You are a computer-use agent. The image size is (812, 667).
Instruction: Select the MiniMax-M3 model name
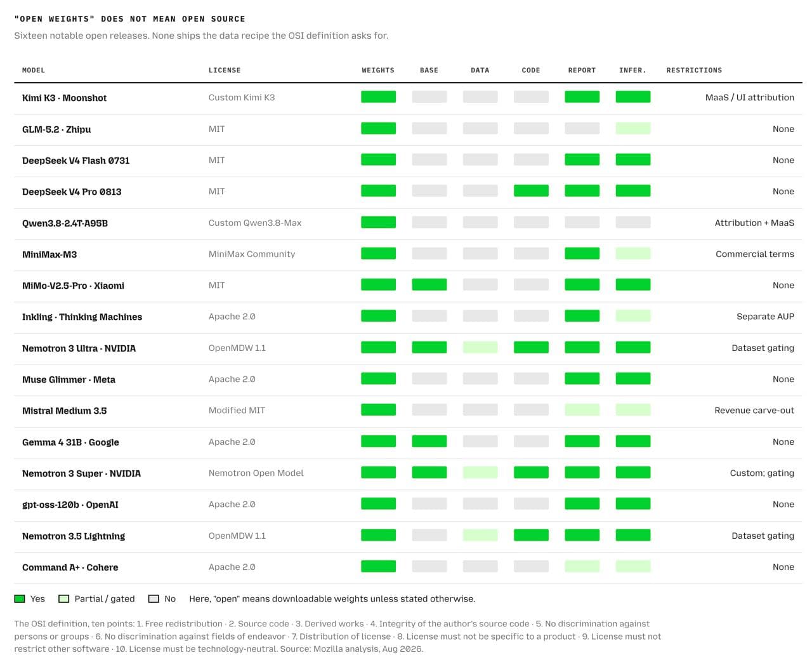click(x=49, y=254)
